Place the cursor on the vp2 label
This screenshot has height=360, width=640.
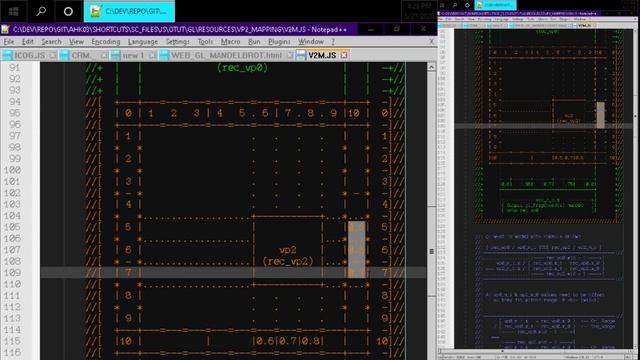coord(288,250)
